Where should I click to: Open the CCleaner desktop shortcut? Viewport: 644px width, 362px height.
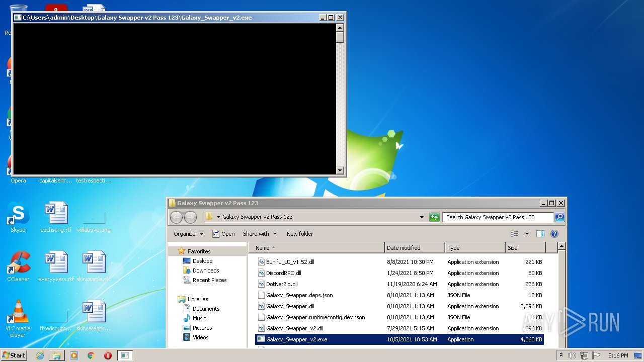point(18,266)
